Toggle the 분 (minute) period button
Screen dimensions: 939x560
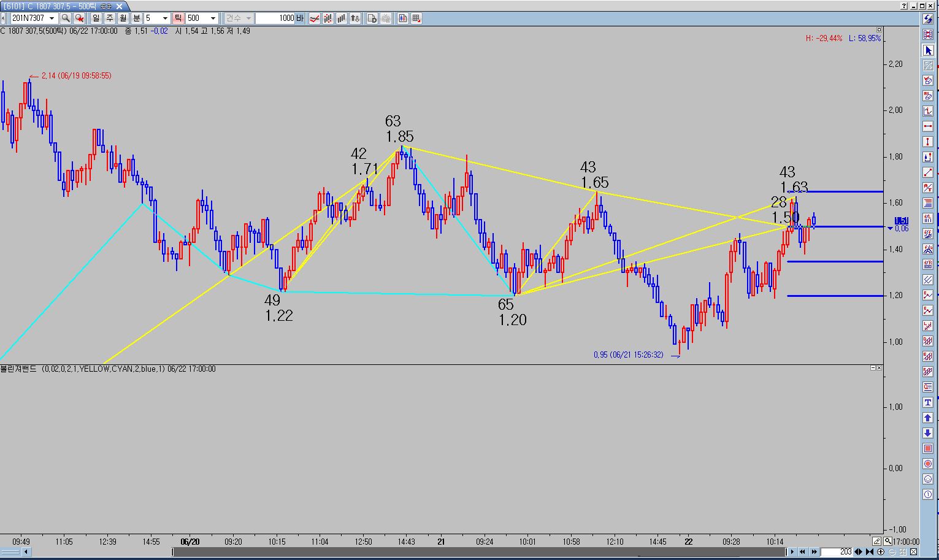coord(137,18)
